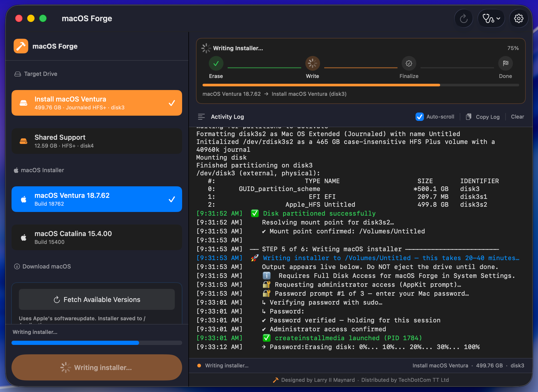Click the 'Finished partitioning on disk3' line
Screen dimensions: 538x392
[x=254, y=165]
